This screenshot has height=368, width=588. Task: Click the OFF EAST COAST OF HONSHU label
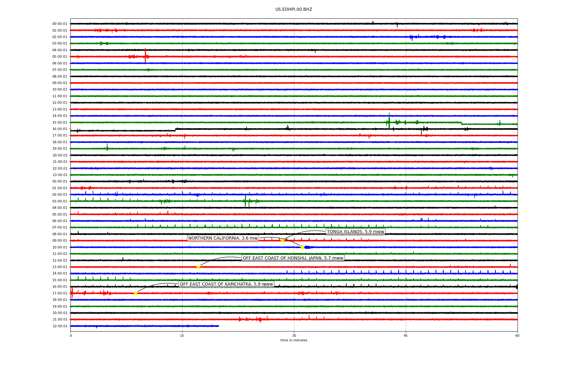[x=293, y=258]
